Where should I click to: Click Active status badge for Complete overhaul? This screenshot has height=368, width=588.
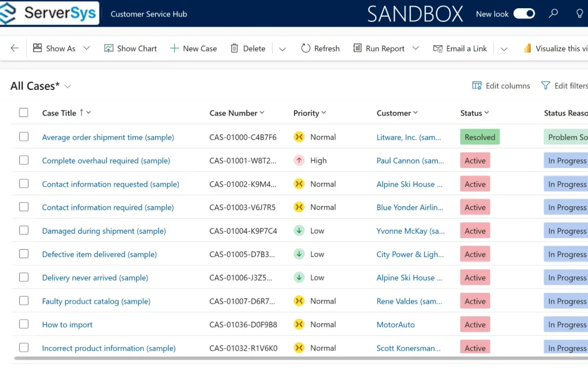point(475,160)
